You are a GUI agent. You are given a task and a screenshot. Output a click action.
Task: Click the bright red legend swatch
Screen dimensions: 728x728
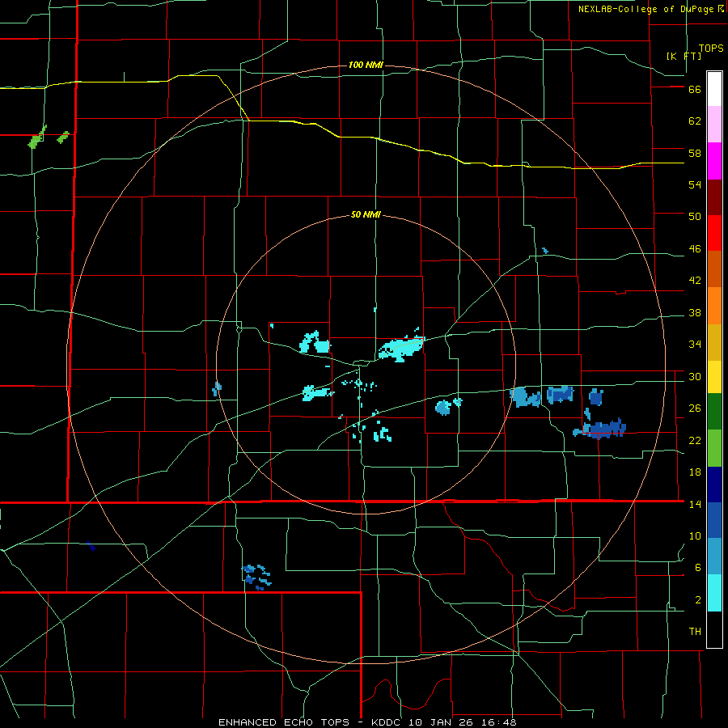pyautogui.click(x=714, y=233)
